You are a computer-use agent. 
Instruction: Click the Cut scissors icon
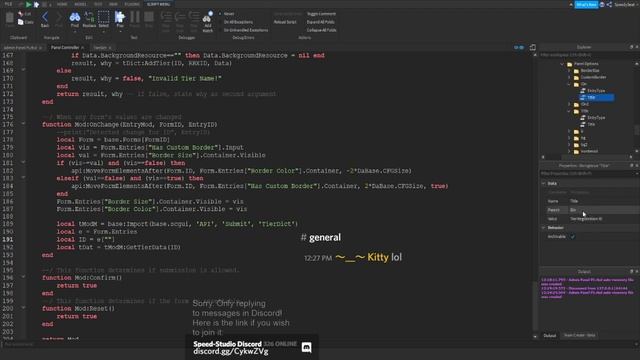click(x=21, y=13)
